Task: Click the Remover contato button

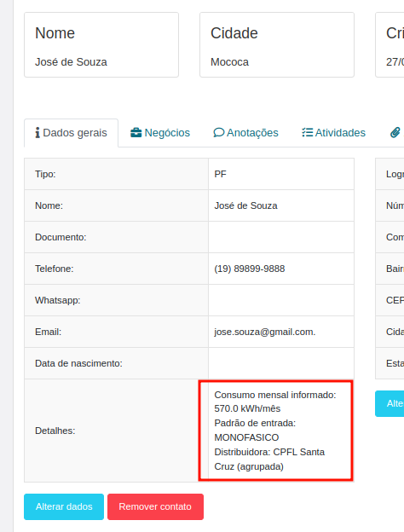Action: click(x=155, y=506)
